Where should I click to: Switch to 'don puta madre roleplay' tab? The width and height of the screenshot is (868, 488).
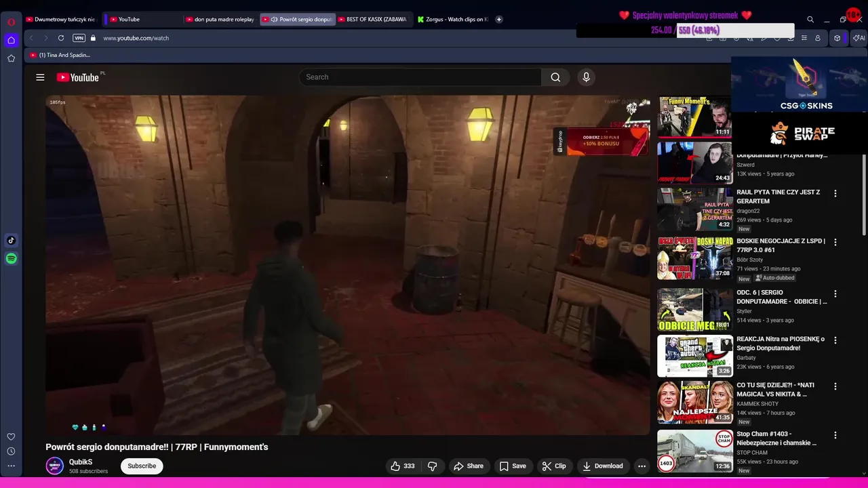pyautogui.click(x=220, y=19)
